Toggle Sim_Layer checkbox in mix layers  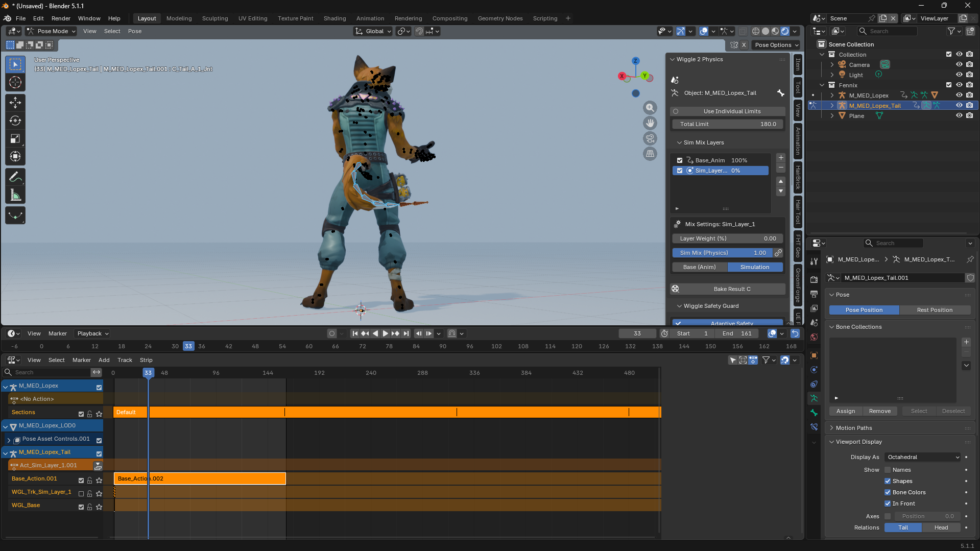[x=680, y=171]
